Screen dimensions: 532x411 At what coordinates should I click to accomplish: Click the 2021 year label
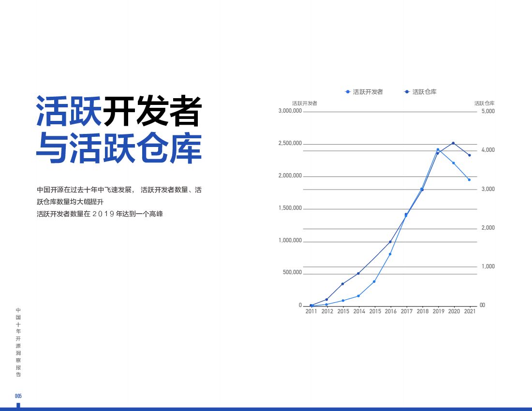click(x=470, y=311)
